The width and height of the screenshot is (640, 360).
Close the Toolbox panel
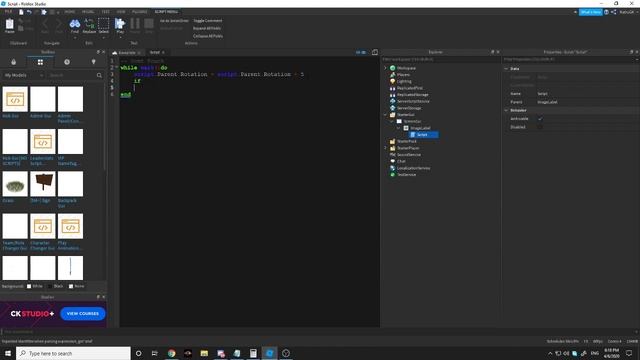click(103, 52)
